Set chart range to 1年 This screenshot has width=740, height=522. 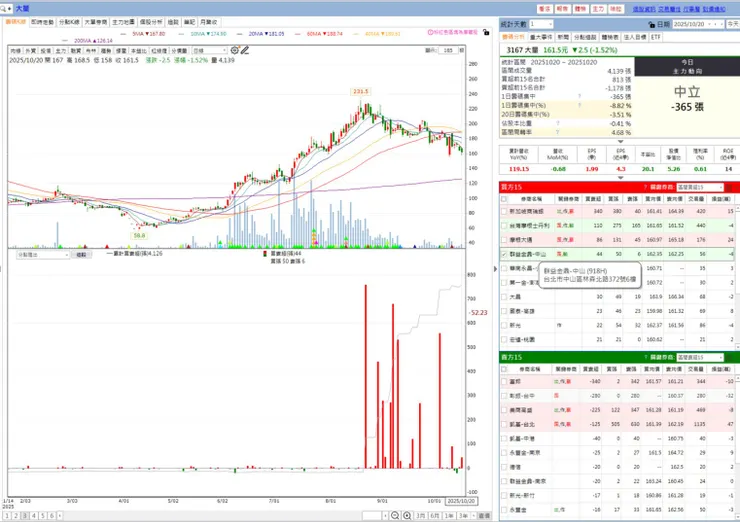click(x=449, y=515)
